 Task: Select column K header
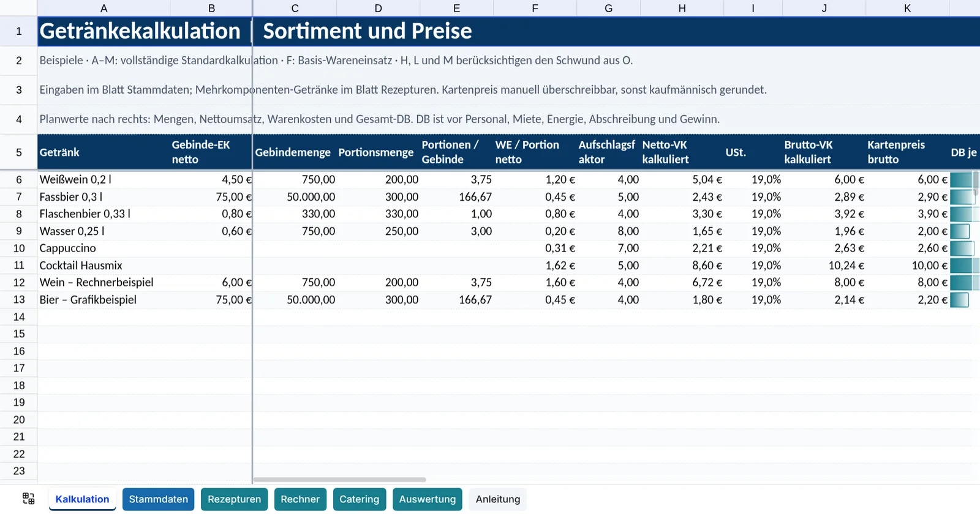907,8
